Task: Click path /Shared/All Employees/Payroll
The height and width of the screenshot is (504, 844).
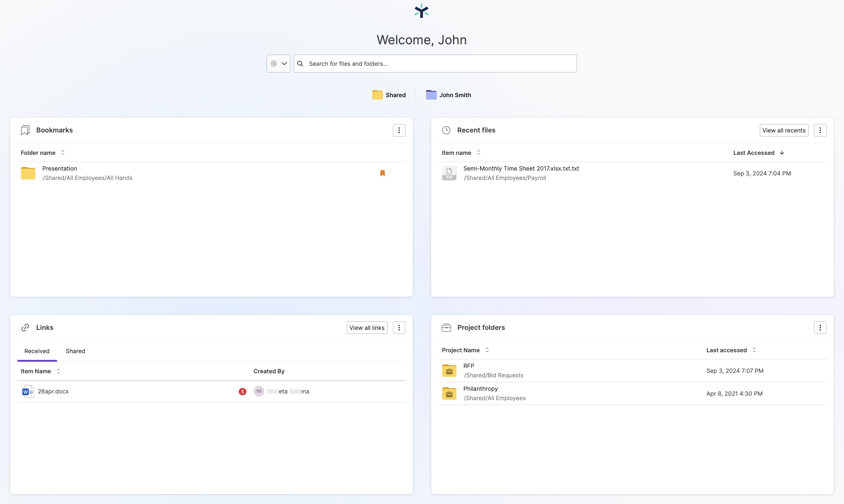Action: click(x=505, y=178)
